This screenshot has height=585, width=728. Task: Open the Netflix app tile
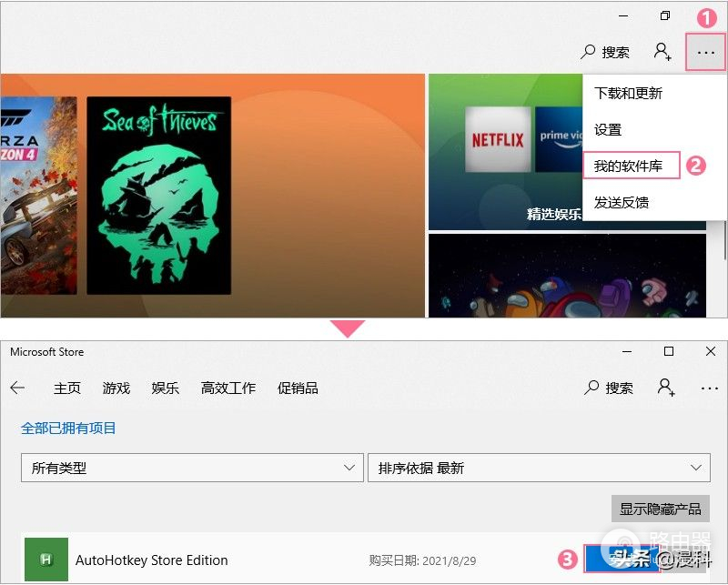pyautogui.click(x=498, y=139)
